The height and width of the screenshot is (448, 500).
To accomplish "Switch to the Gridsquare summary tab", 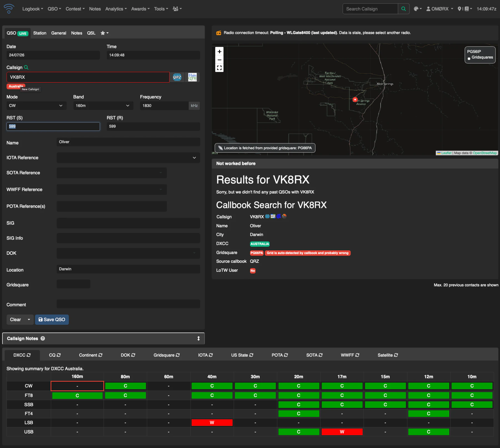I will [167, 355].
